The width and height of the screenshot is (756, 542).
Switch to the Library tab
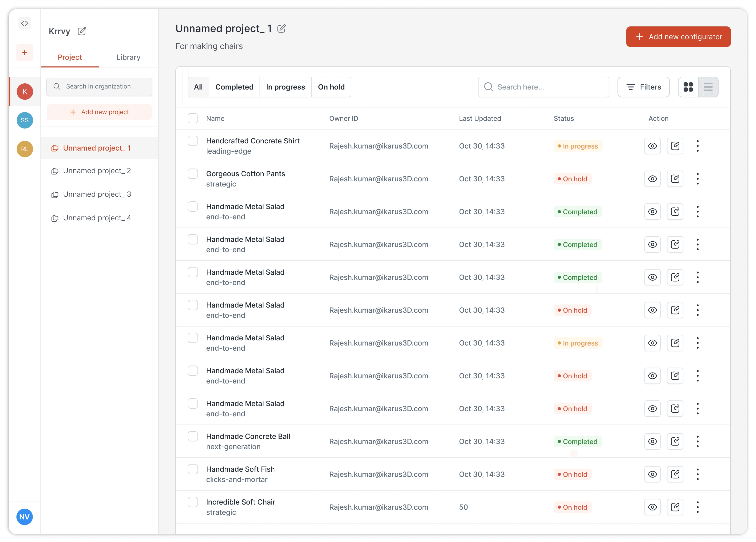pyautogui.click(x=128, y=57)
